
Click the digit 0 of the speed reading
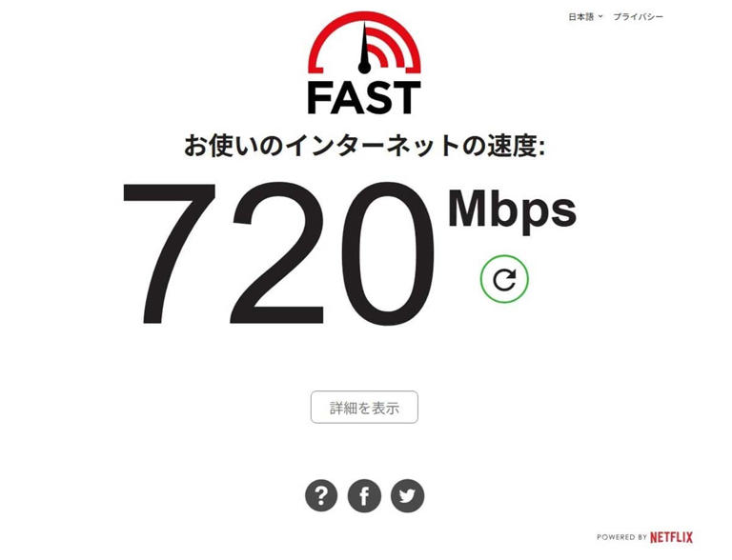[389, 253]
